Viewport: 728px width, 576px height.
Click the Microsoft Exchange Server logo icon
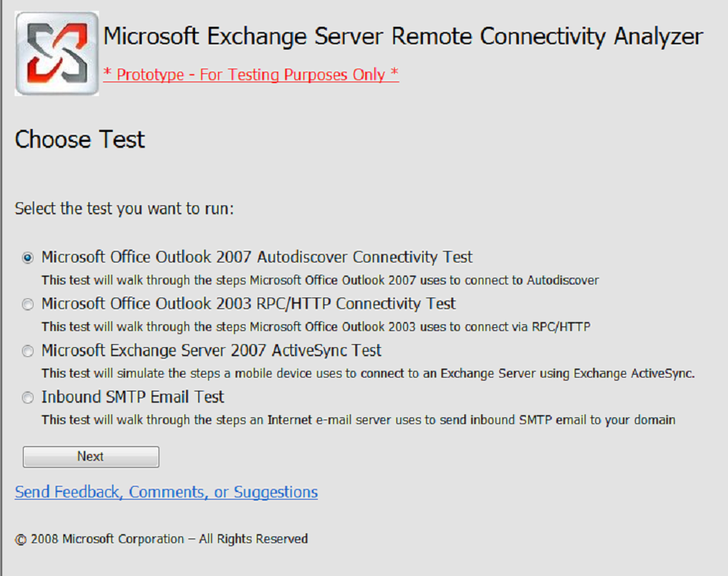[56, 50]
